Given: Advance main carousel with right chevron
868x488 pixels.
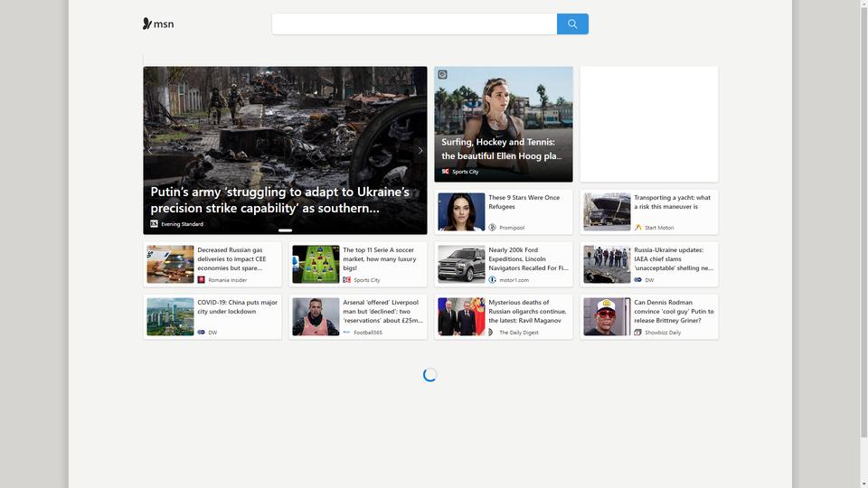Looking at the screenshot, I should point(420,151).
